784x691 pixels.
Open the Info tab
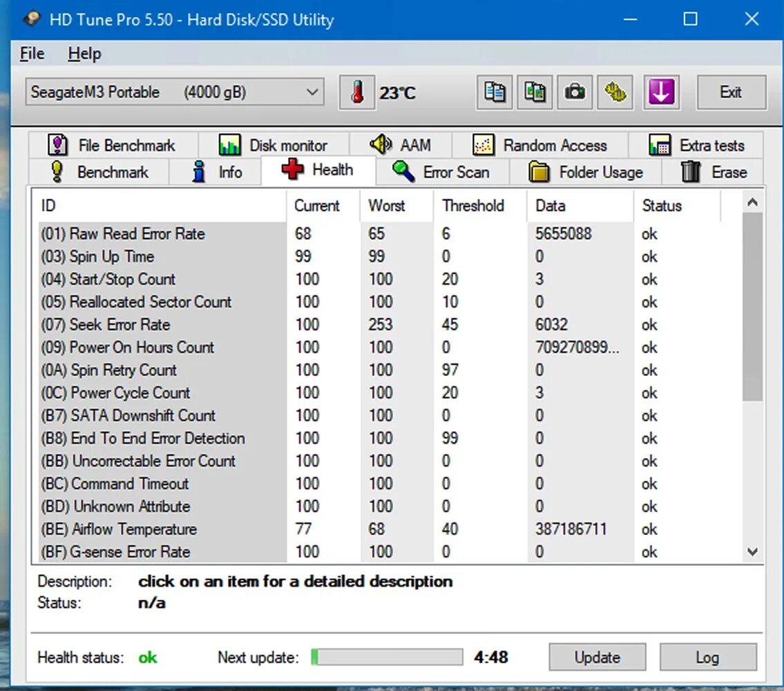pos(216,171)
